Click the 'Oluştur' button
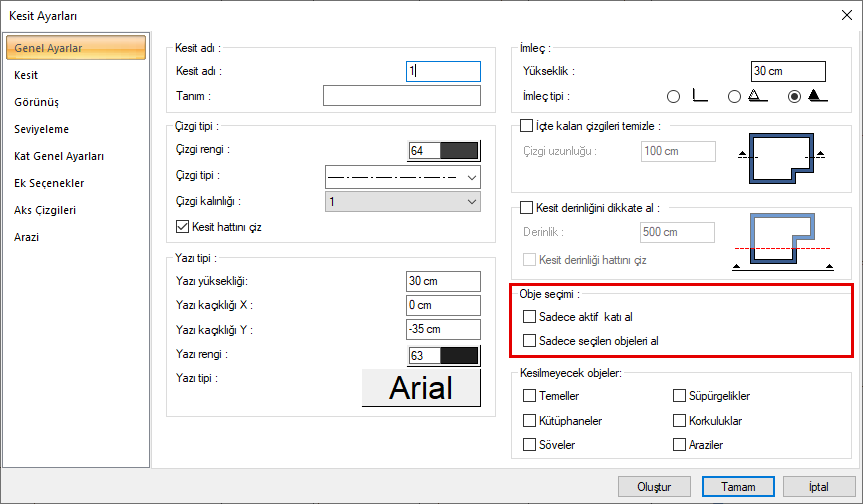The width and height of the screenshot is (863, 504). (654, 487)
